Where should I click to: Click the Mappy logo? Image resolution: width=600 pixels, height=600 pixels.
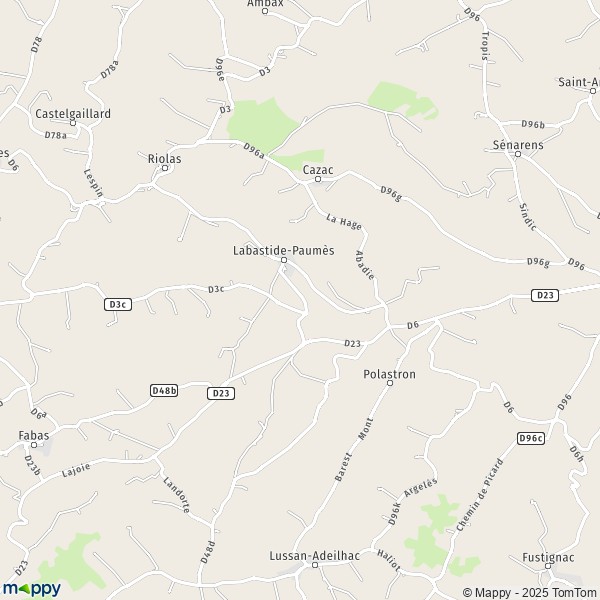point(32,589)
